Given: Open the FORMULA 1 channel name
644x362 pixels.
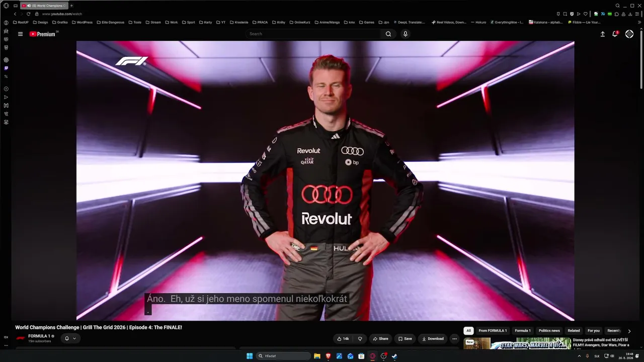Looking at the screenshot, I should (39, 336).
